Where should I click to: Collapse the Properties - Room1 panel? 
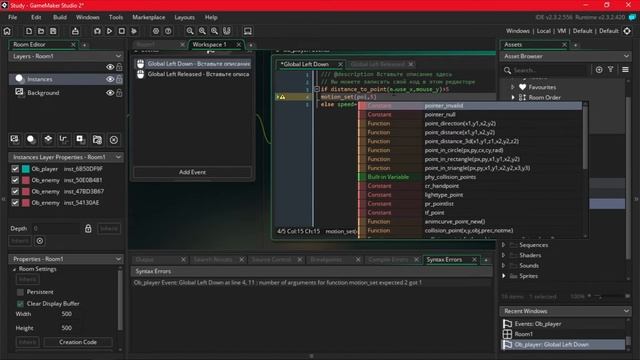pyautogui.click(x=118, y=259)
